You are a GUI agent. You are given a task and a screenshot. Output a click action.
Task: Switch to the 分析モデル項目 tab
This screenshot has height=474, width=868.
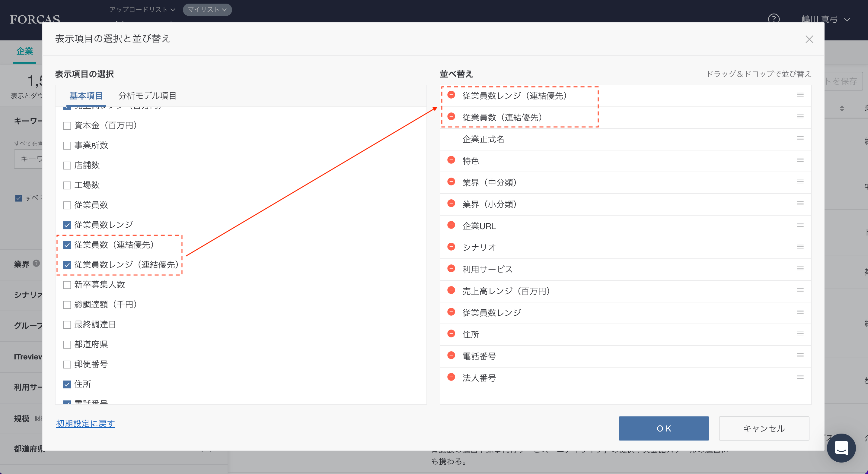coord(147,96)
